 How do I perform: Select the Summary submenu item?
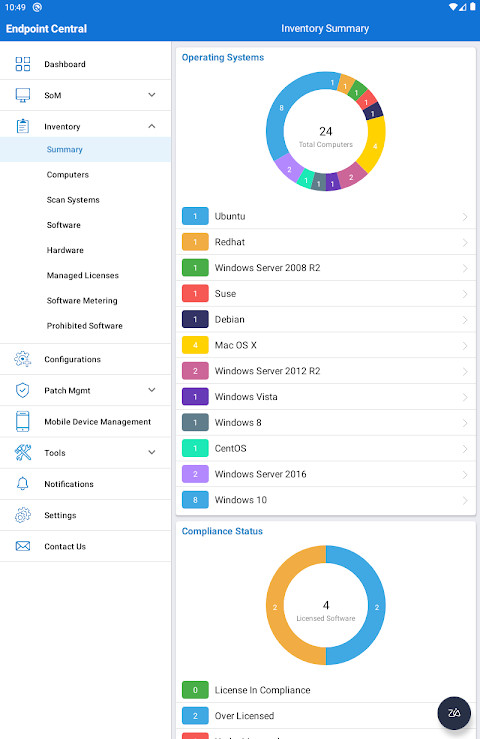tap(85, 149)
